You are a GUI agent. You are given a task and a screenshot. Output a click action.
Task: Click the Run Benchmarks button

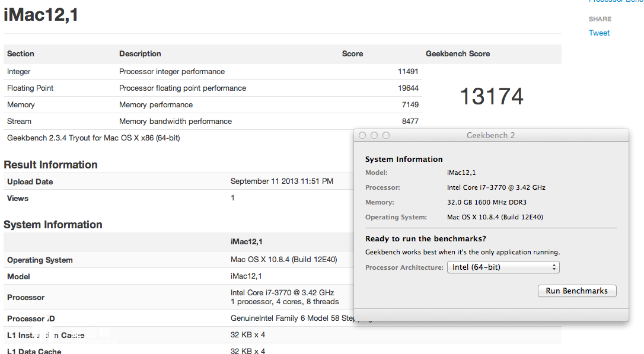point(577,291)
